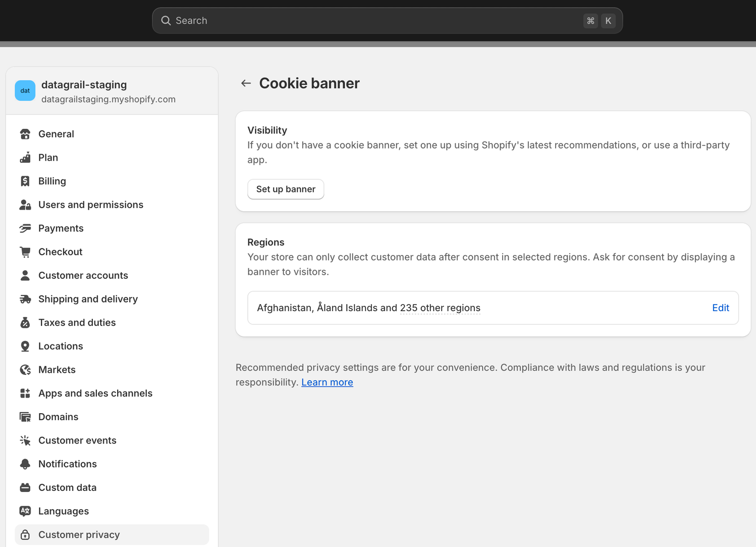Screen dimensions: 756x547
Task: Open Apps and sales channels
Action: [112, 393]
